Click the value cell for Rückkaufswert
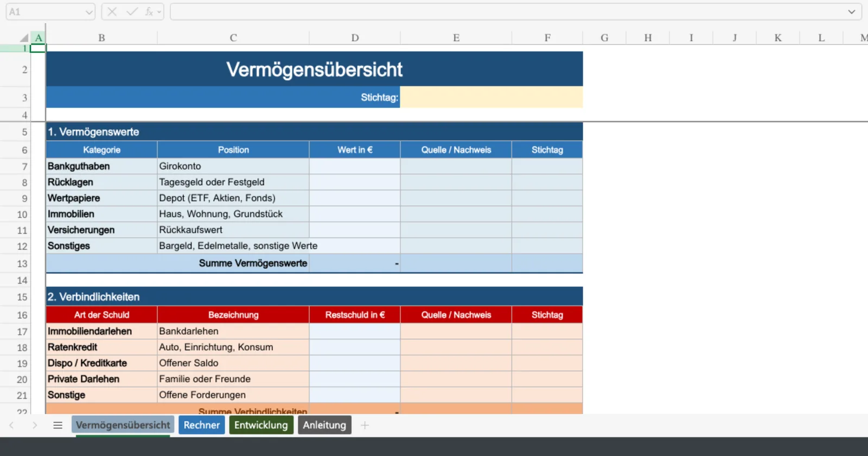The height and width of the screenshot is (456, 868). 355,230
